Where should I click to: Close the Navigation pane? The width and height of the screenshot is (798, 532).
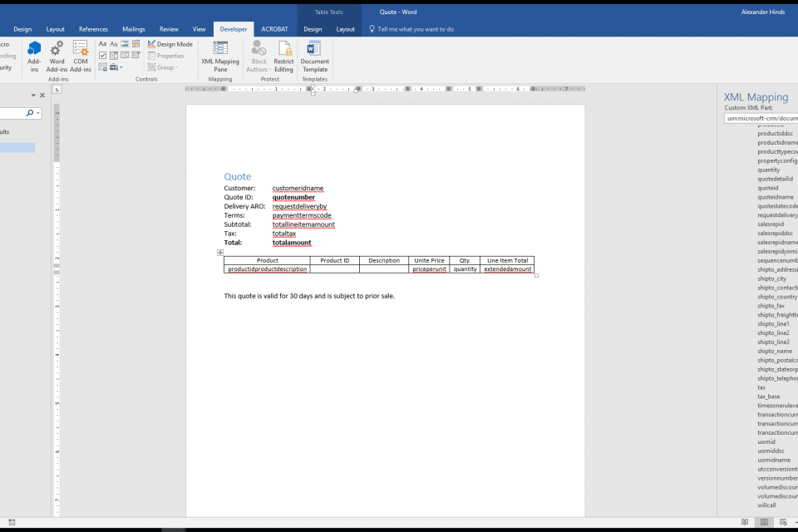click(42, 95)
